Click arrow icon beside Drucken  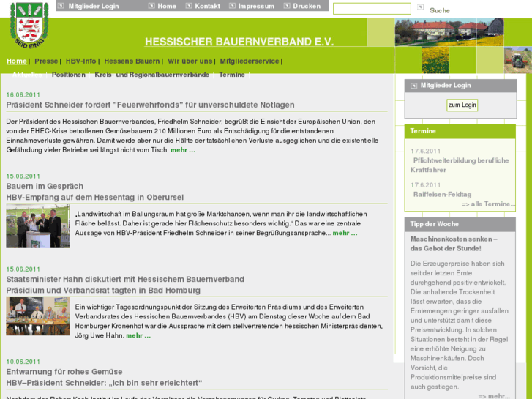click(287, 6)
